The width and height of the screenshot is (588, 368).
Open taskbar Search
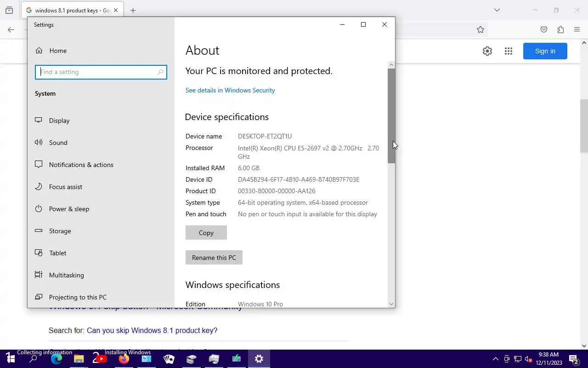[33, 359]
